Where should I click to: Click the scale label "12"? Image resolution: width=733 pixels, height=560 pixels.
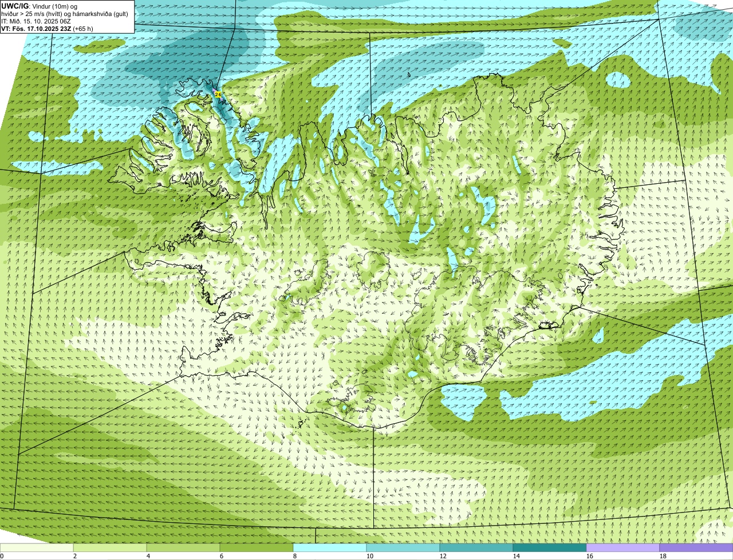tap(443, 556)
